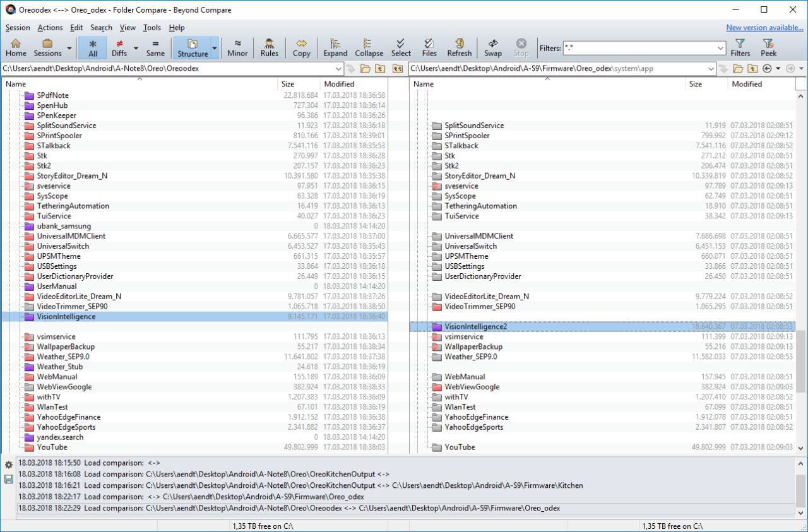Image resolution: width=808 pixels, height=532 pixels.
Task: Open Diffs dropdown arrow
Action: (x=136, y=48)
